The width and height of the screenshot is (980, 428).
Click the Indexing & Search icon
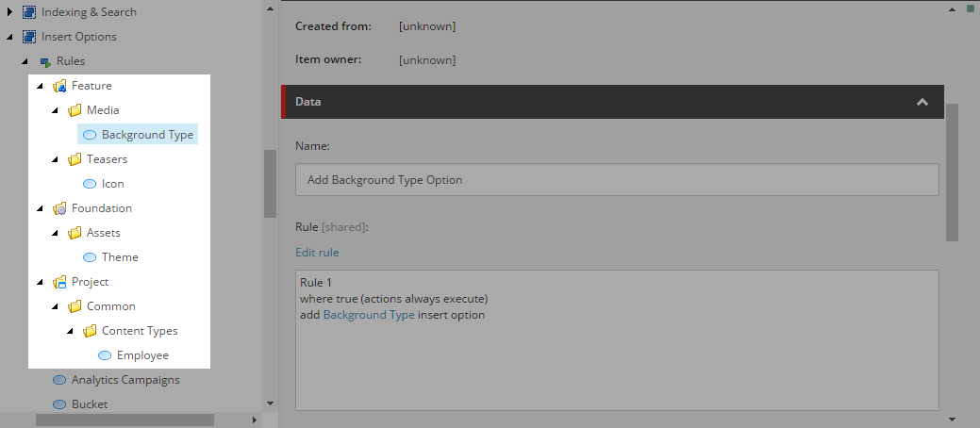pyautogui.click(x=28, y=12)
